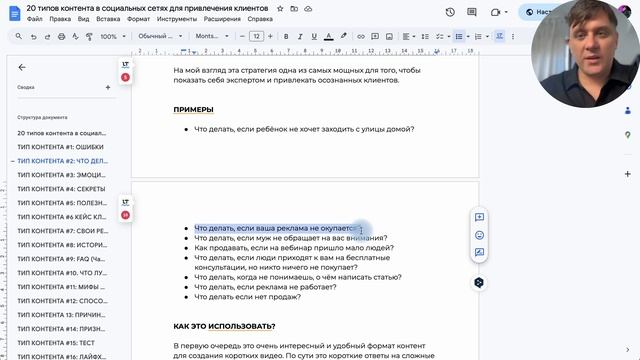Decrease font size with minus
Viewport: 640px width, 360px height.
tap(242, 36)
